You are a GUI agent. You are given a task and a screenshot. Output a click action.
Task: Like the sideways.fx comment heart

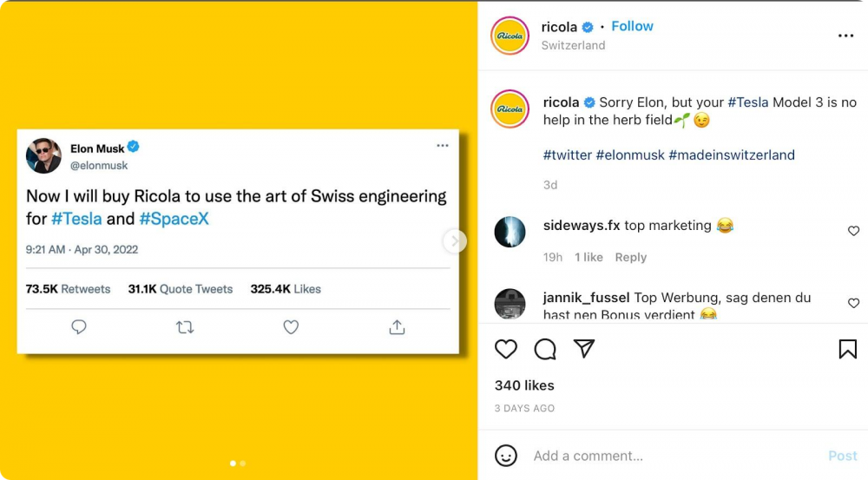853,231
